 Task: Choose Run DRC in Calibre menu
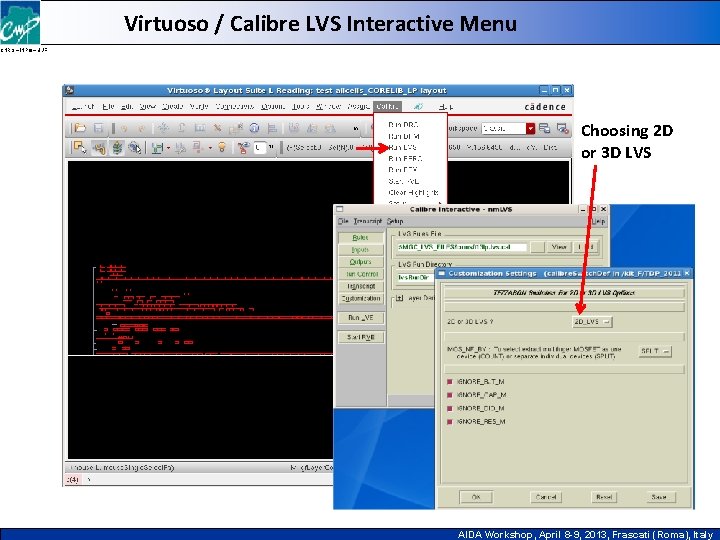[x=403, y=124]
